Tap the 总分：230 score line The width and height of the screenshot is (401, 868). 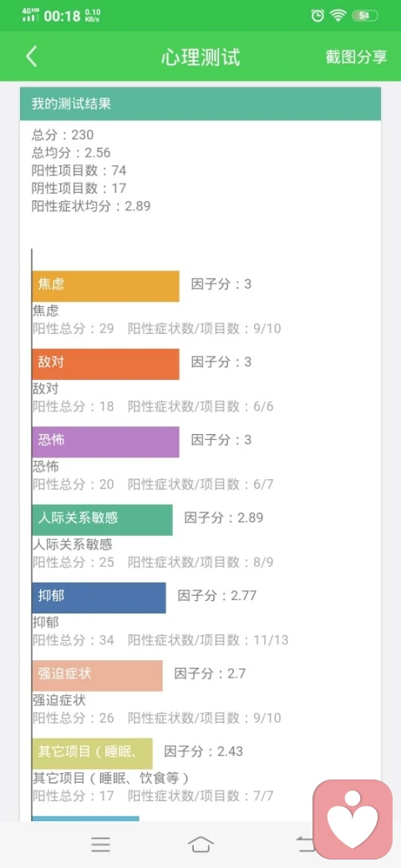click(x=63, y=134)
